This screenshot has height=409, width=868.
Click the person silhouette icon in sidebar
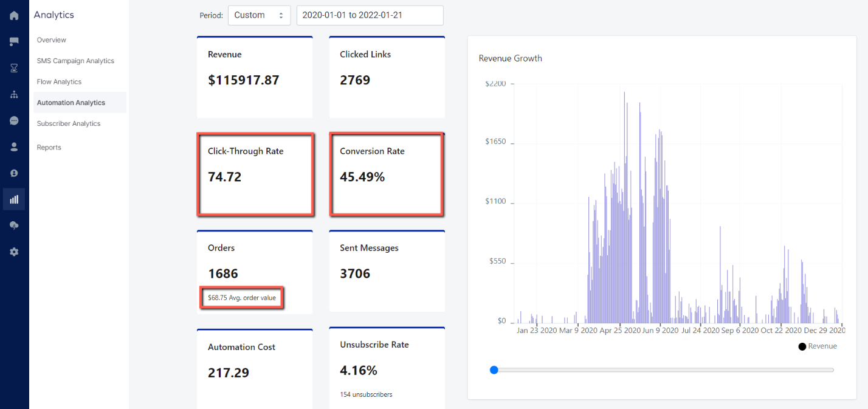point(14,147)
